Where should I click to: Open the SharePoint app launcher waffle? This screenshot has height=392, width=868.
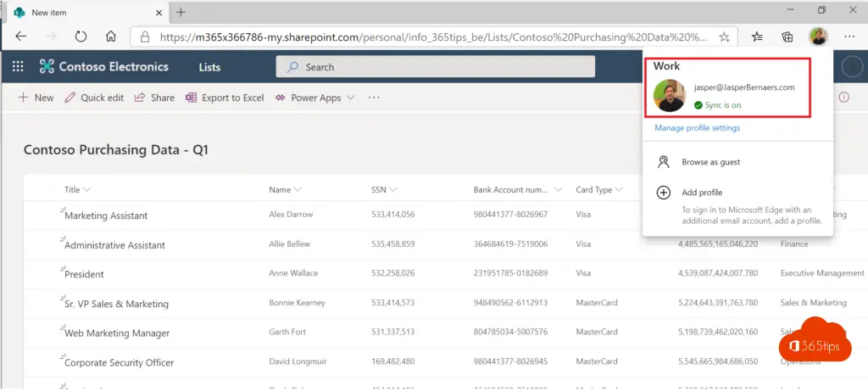pyautogui.click(x=18, y=67)
